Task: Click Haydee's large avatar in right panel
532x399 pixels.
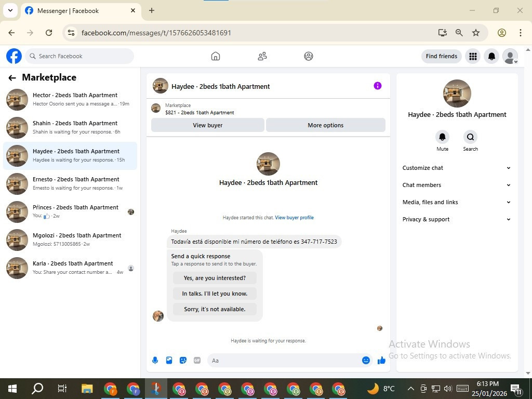Action: click(457, 94)
